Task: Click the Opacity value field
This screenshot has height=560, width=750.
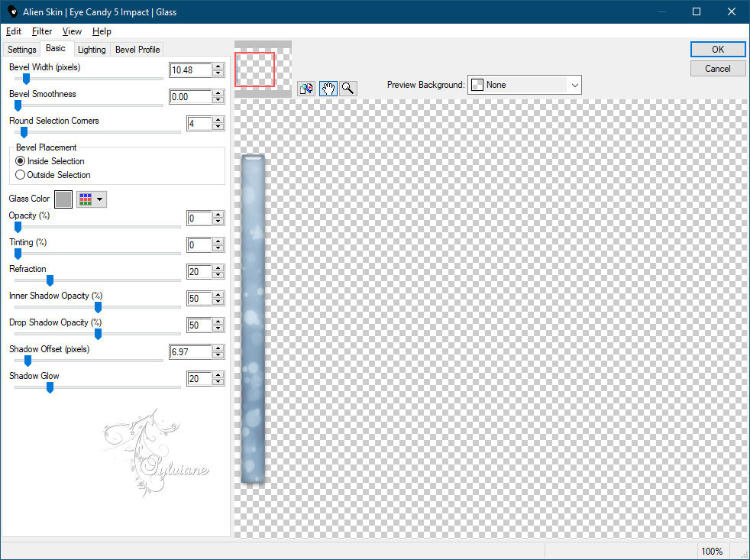Action: (x=199, y=218)
